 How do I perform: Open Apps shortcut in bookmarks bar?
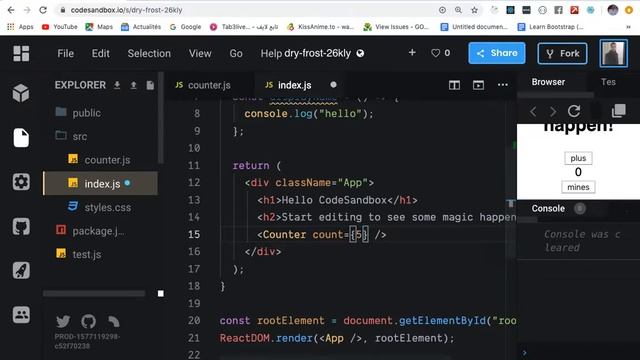coord(20,27)
